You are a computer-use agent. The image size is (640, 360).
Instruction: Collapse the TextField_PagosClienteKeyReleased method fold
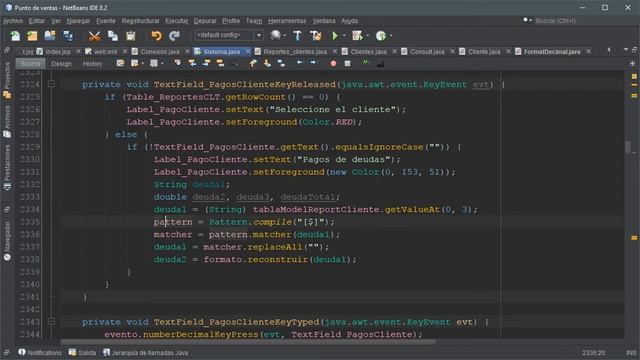tap(51, 84)
